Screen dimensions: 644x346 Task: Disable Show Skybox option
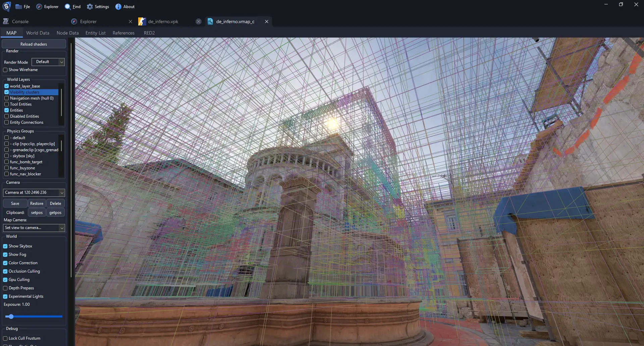point(5,246)
